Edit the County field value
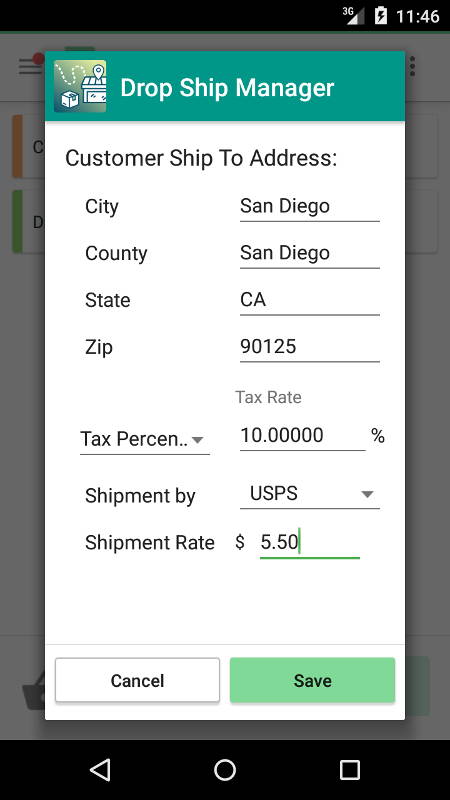 point(310,254)
